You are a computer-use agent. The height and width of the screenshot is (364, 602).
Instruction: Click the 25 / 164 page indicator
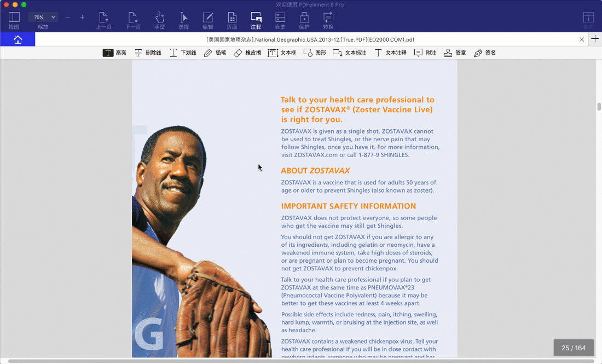[x=574, y=348]
